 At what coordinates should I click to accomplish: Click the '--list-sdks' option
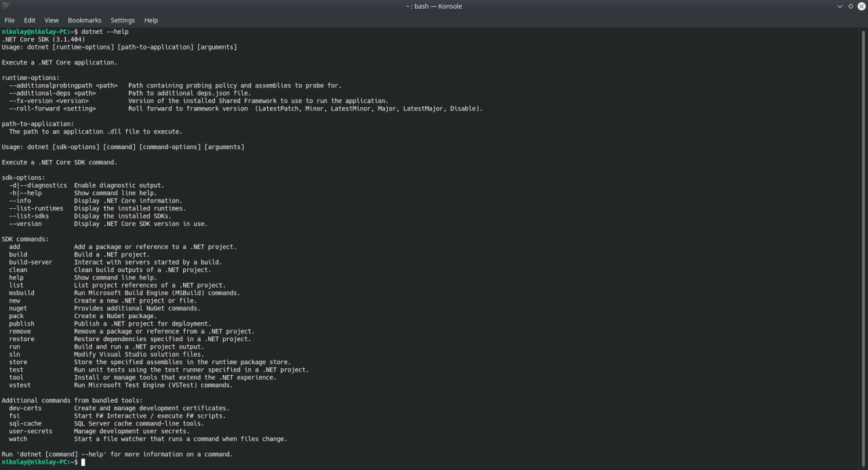click(x=28, y=216)
